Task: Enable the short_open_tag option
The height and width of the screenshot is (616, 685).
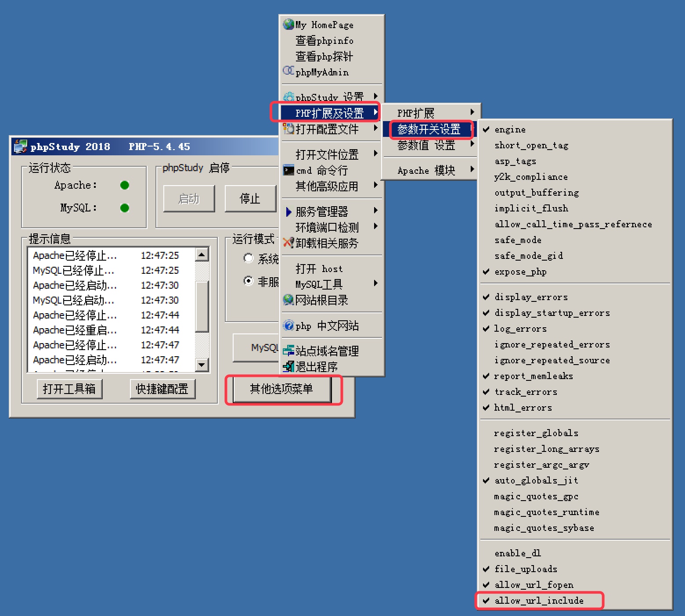Action: point(575,145)
